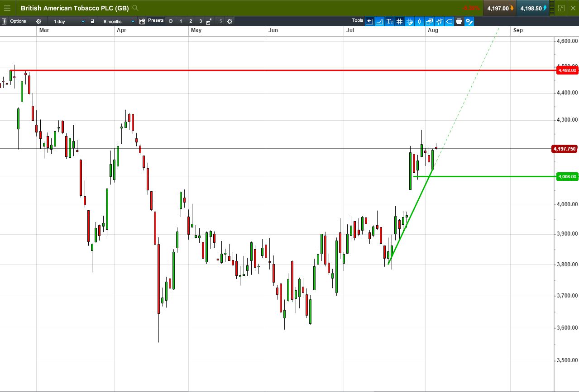Select preset 2

tap(191, 21)
